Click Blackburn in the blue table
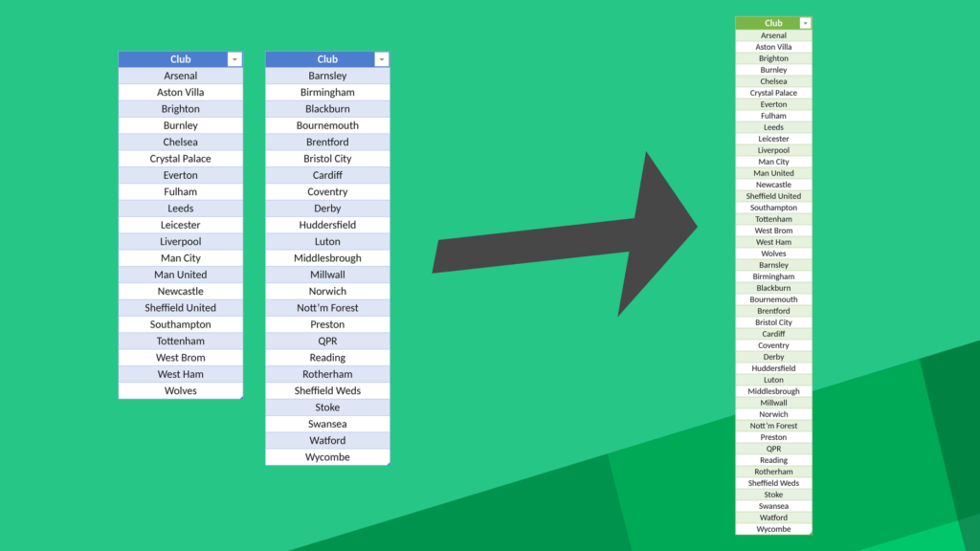The image size is (980, 551). (x=327, y=109)
